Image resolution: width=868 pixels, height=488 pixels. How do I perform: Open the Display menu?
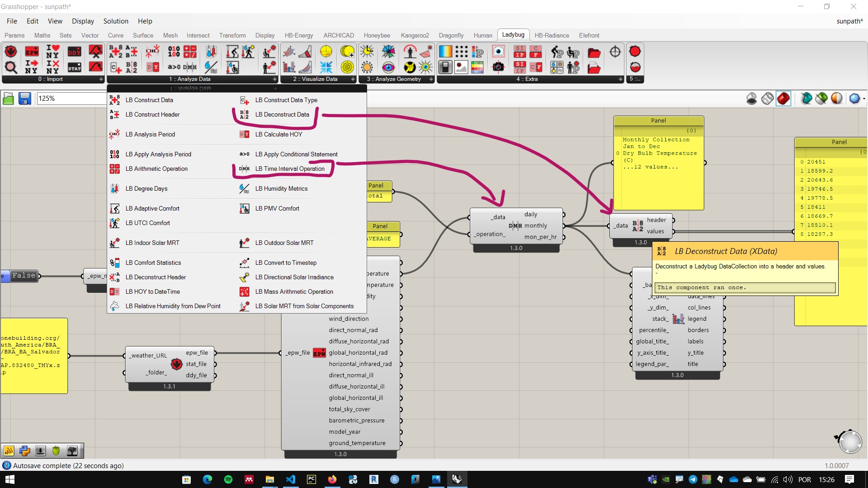pyautogui.click(x=83, y=21)
